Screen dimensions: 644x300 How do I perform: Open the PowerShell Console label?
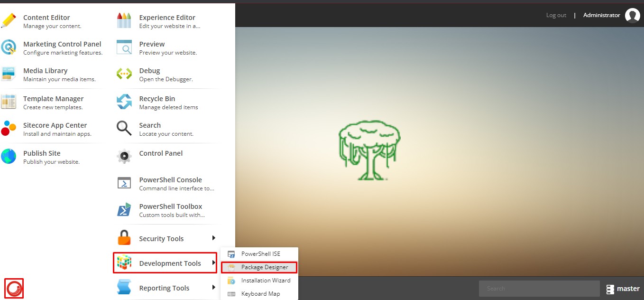[x=170, y=180]
